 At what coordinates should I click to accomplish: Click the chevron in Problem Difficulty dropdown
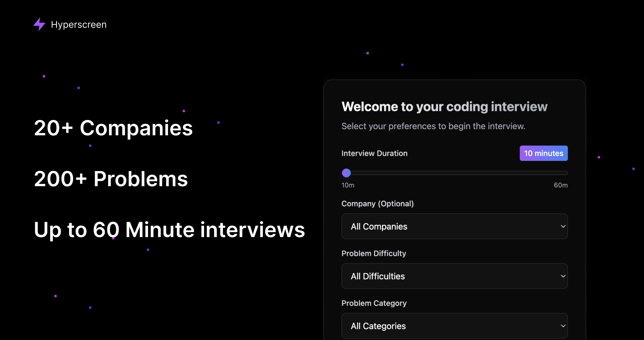pyautogui.click(x=563, y=276)
